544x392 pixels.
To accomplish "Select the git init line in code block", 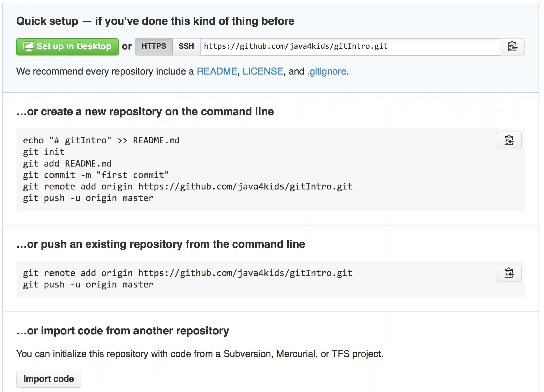I will (43, 152).
